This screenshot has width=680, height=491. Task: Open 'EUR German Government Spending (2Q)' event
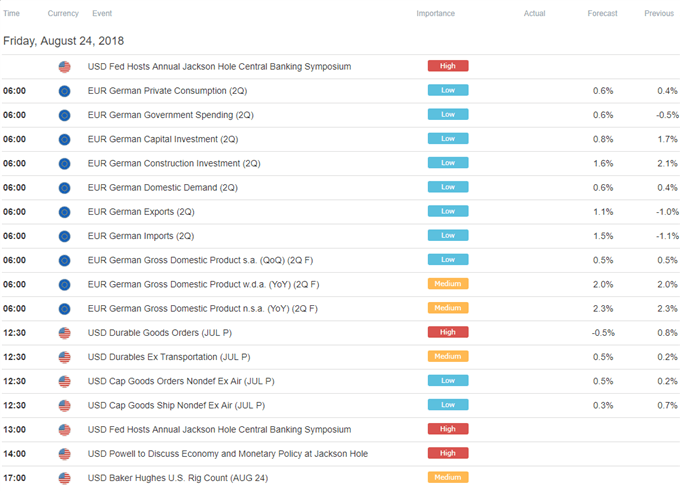[170, 115]
